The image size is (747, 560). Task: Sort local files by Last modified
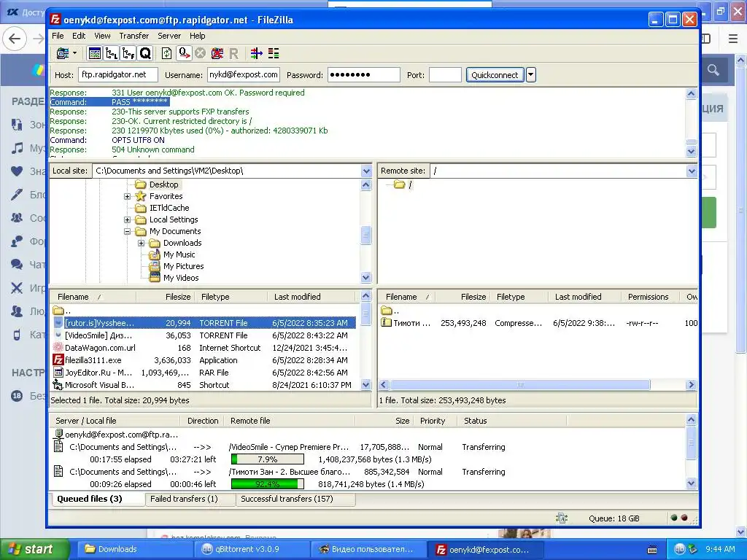tap(312, 297)
